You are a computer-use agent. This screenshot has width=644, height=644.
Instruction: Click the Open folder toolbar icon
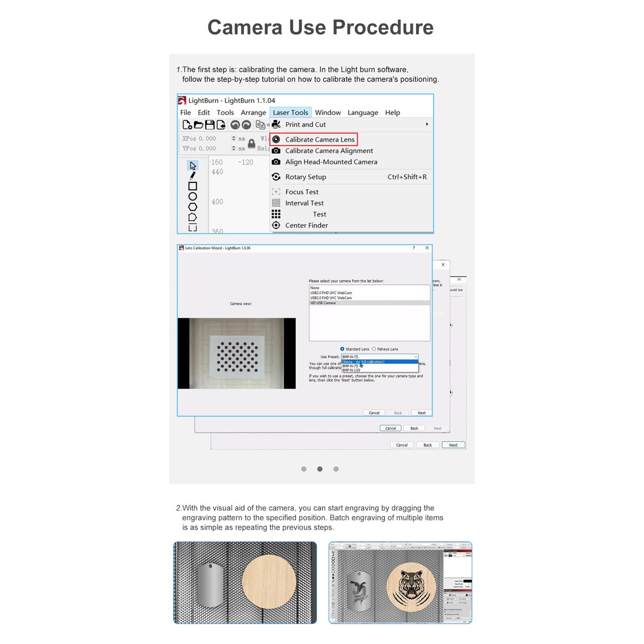pos(198,125)
